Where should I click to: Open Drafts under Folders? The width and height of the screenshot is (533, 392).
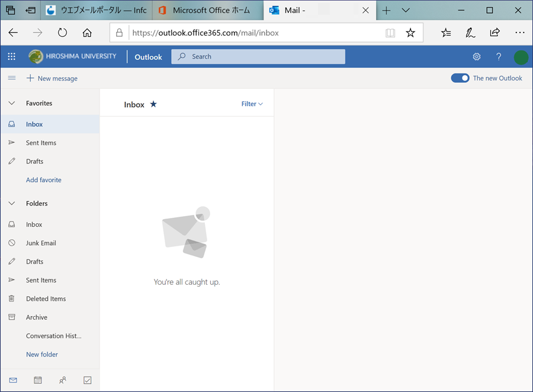[x=50, y=262]
